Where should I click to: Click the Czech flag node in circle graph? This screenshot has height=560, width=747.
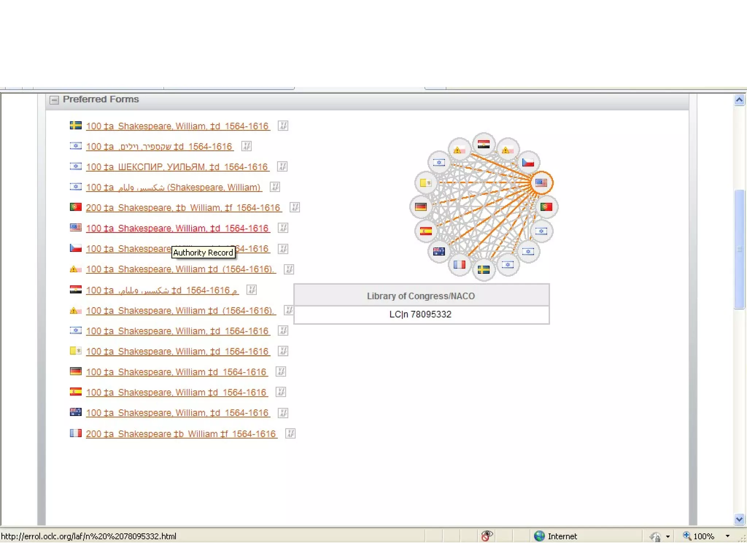[528, 163]
